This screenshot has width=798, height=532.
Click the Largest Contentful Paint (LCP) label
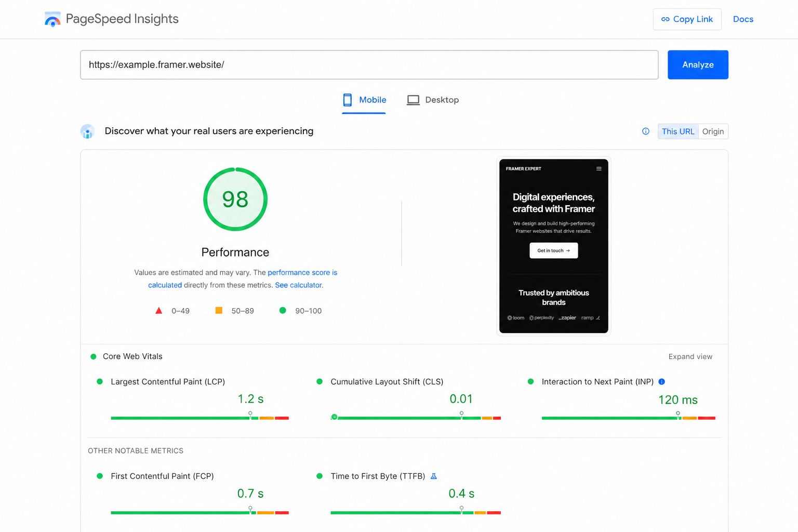tap(168, 382)
